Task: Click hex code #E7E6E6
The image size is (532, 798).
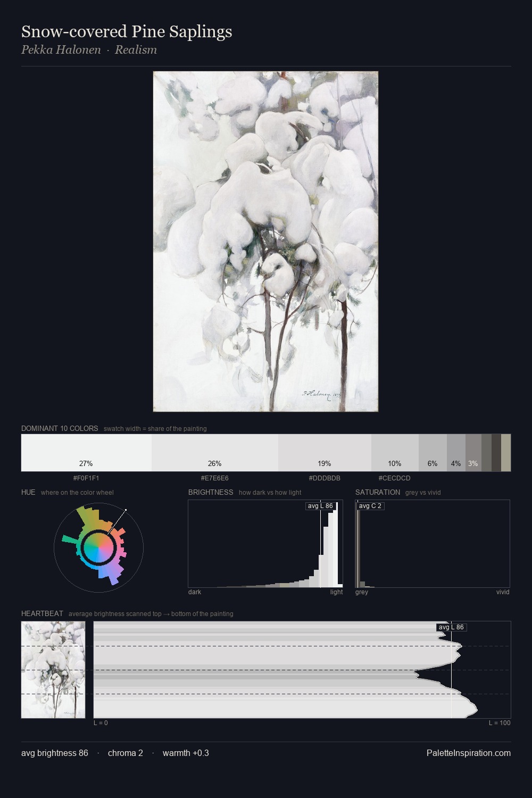Action: click(215, 478)
